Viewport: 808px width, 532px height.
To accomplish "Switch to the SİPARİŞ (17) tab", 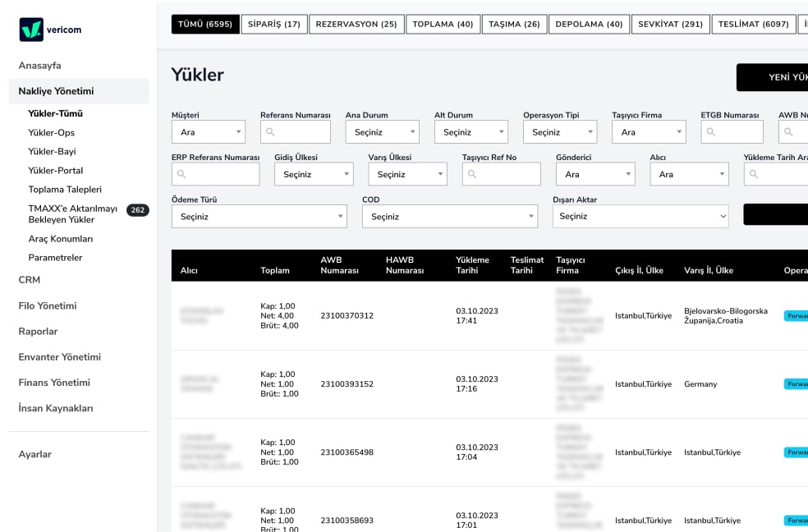I will pyautogui.click(x=275, y=25).
